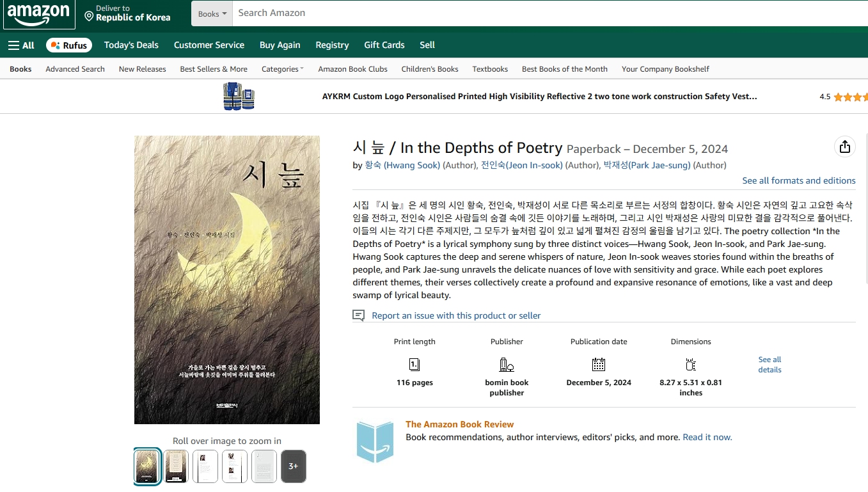
Task: Click See all formats and editions
Action: 799,180
